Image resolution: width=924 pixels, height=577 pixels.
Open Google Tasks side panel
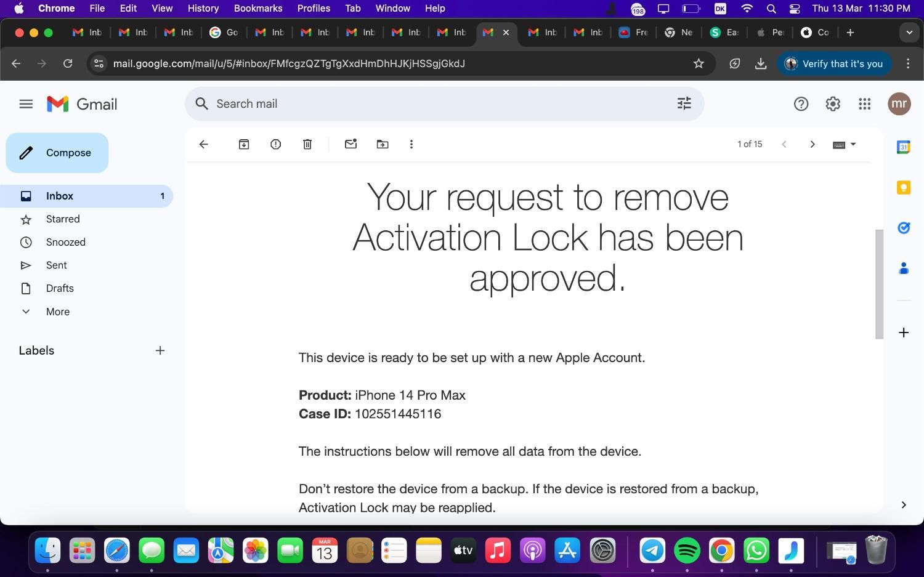coord(904,228)
